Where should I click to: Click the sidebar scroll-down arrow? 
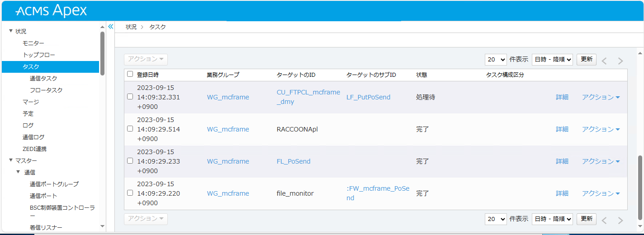[x=103, y=226]
